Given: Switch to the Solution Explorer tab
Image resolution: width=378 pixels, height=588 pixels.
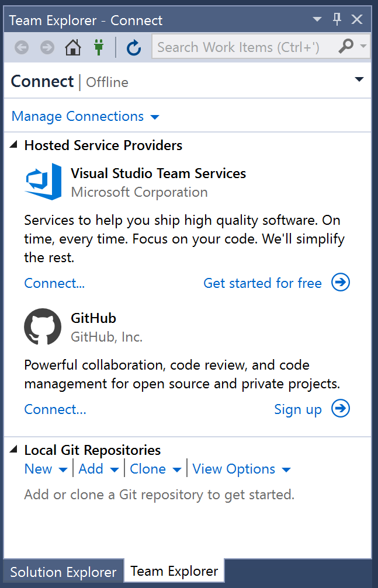Looking at the screenshot, I should click(64, 572).
